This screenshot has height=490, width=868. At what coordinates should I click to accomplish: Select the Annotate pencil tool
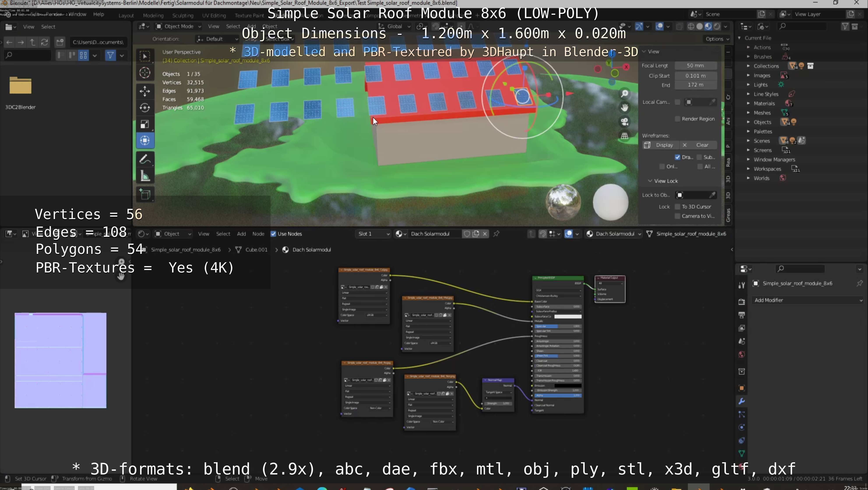(x=145, y=159)
